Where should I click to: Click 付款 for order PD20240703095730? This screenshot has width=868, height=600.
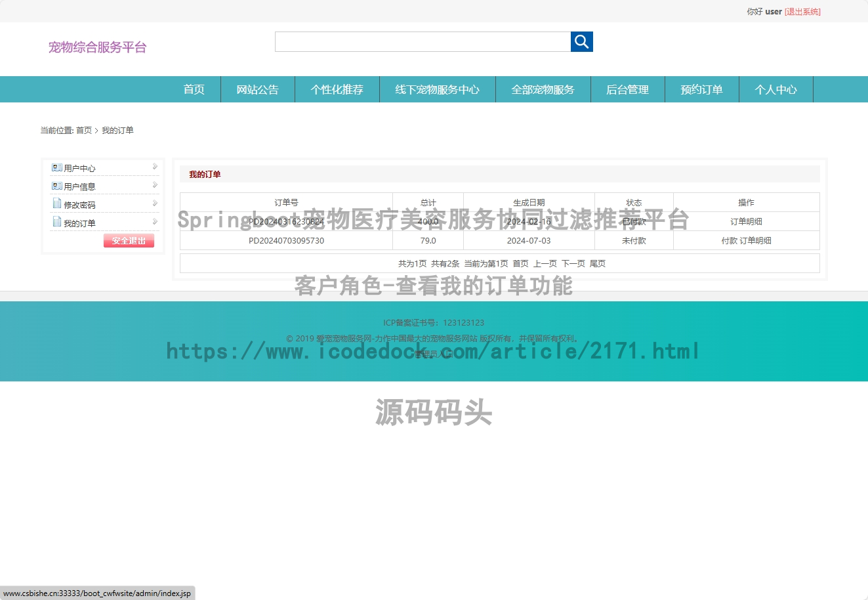coord(729,241)
